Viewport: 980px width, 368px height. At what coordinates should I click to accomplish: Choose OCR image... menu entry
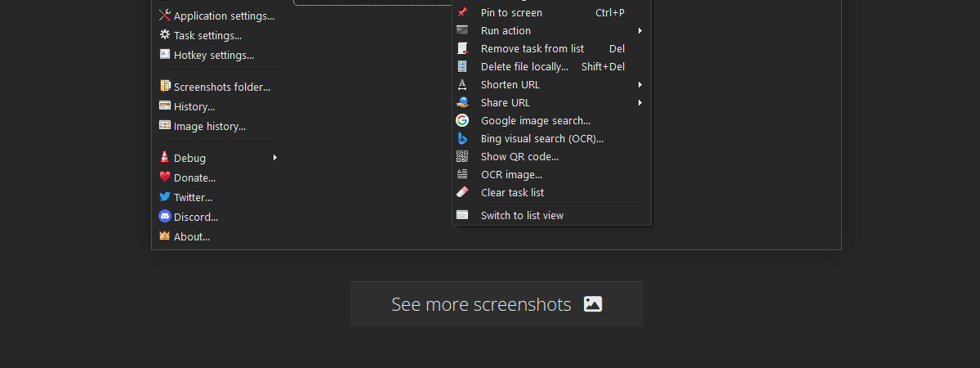pos(511,174)
